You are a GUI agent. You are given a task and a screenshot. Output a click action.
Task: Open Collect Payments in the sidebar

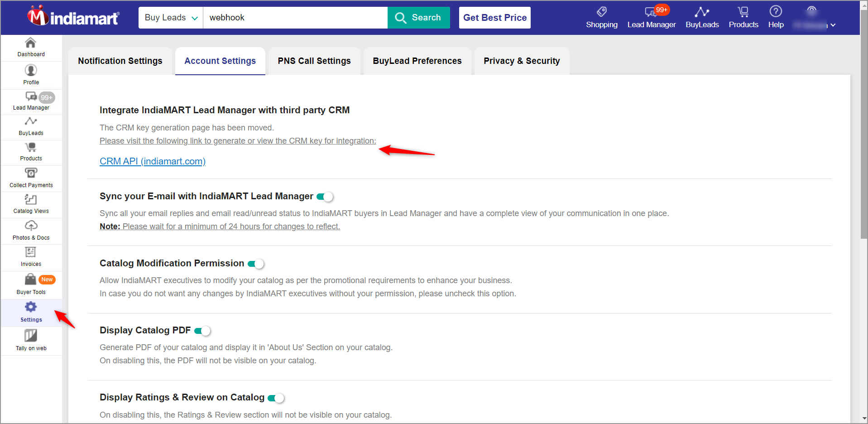[31, 178]
